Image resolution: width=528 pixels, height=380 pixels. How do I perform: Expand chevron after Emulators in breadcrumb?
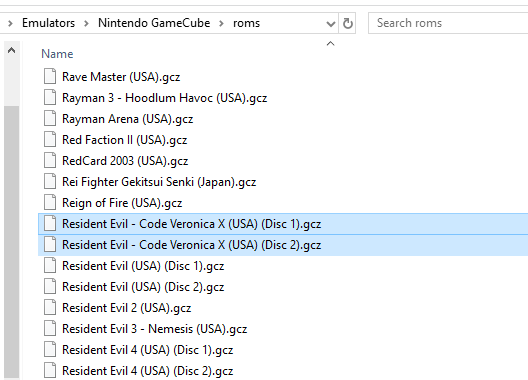pyautogui.click(x=86, y=23)
